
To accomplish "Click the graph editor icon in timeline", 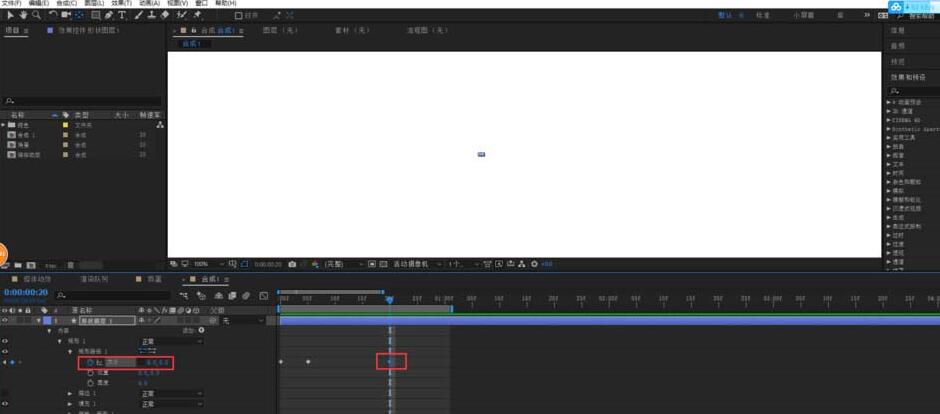I will click(264, 295).
